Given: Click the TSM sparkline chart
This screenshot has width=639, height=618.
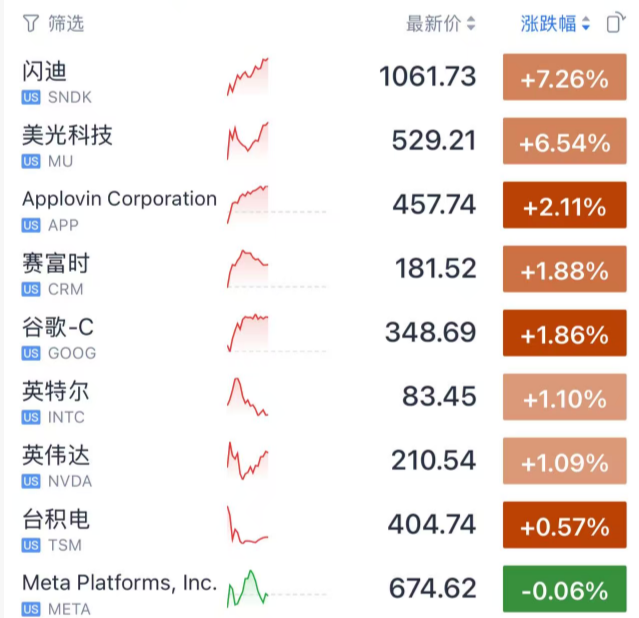Looking at the screenshot, I should tap(248, 525).
